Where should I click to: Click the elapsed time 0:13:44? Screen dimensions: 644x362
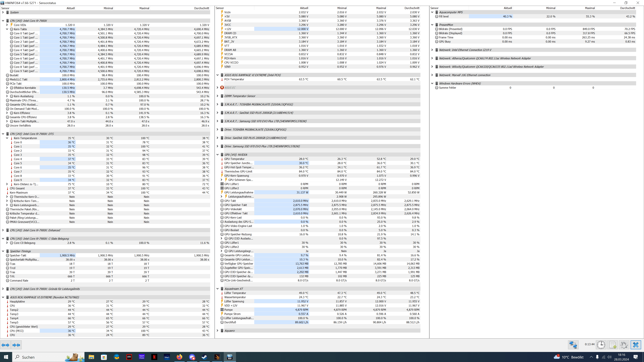pyautogui.click(x=589, y=344)
